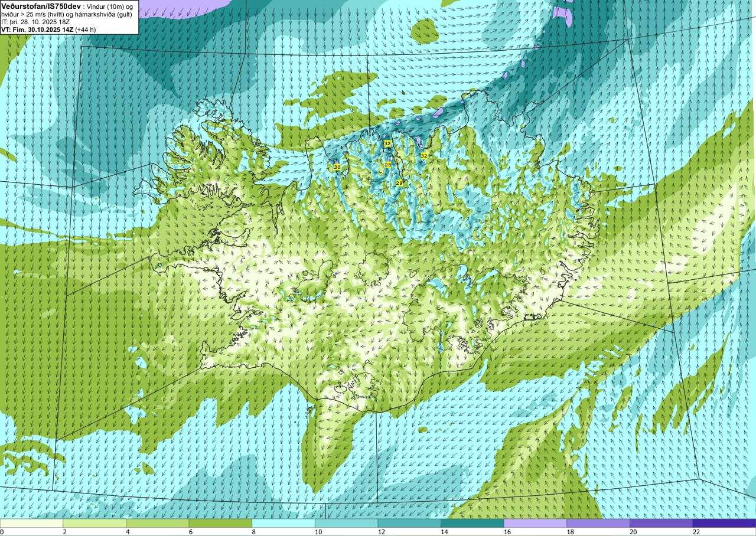Screen dimensions: 756x536
Task: Select the 10–12 m/s legend swatch
Action: coord(347,523)
